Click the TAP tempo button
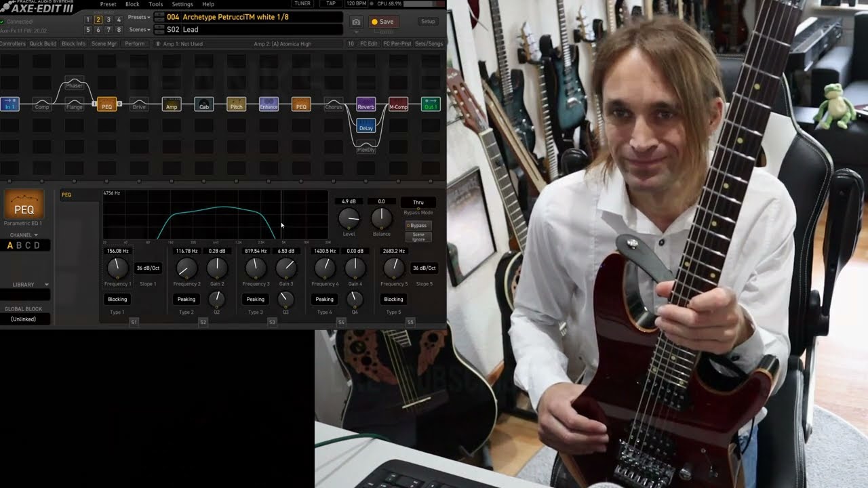Screen dimensions: 868x488 [x=331, y=3]
